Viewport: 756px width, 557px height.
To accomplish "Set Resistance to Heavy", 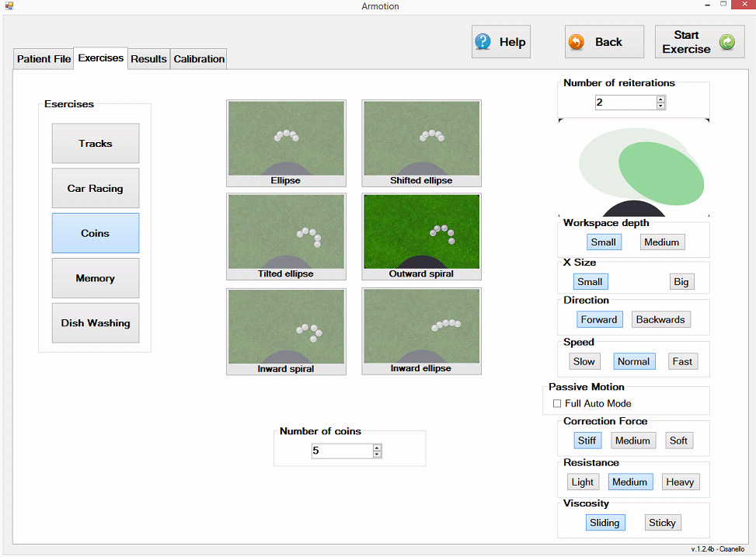I will [680, 482].
